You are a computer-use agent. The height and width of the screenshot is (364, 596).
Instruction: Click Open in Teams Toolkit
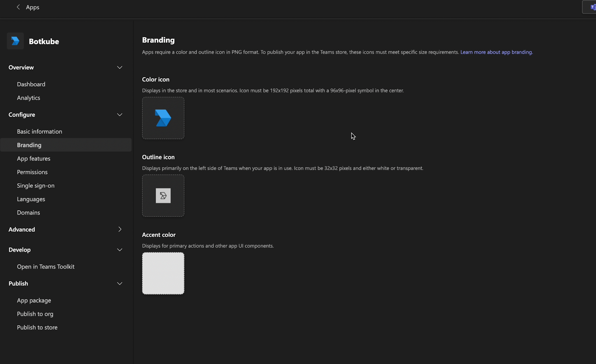point(45,266)
